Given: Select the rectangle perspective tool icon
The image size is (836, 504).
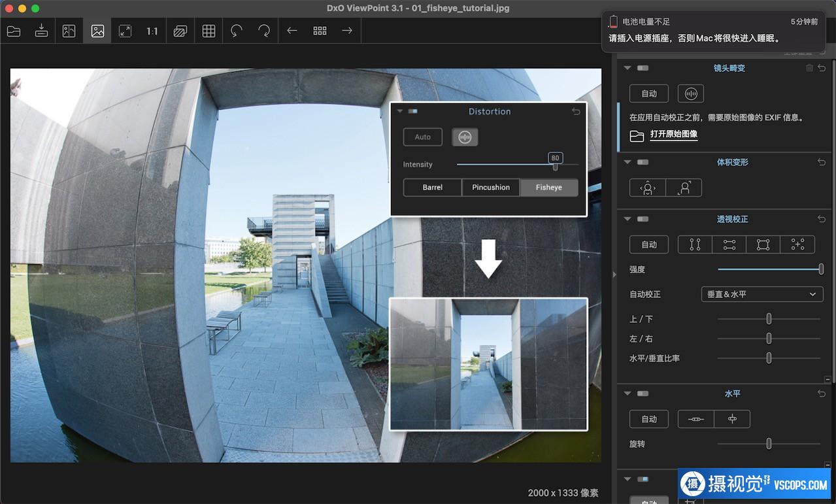Looking at the screenshot, I should pyautogui.click(x=763, y=244).
